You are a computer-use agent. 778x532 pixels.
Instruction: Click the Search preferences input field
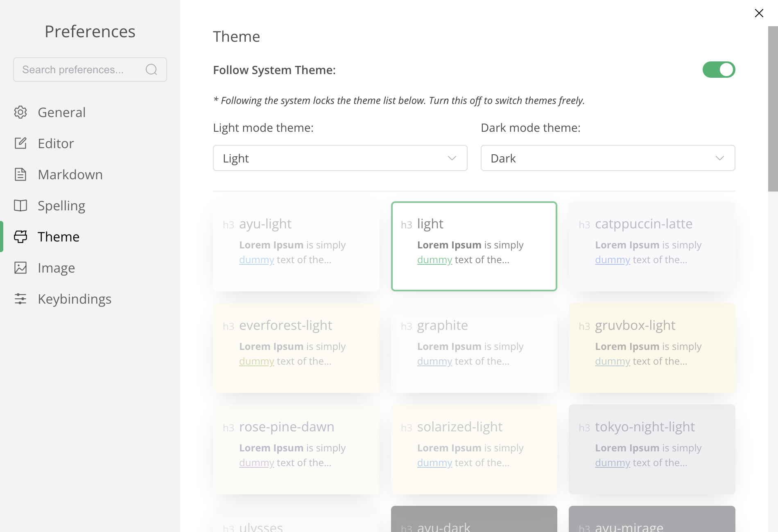pos(90,70)
